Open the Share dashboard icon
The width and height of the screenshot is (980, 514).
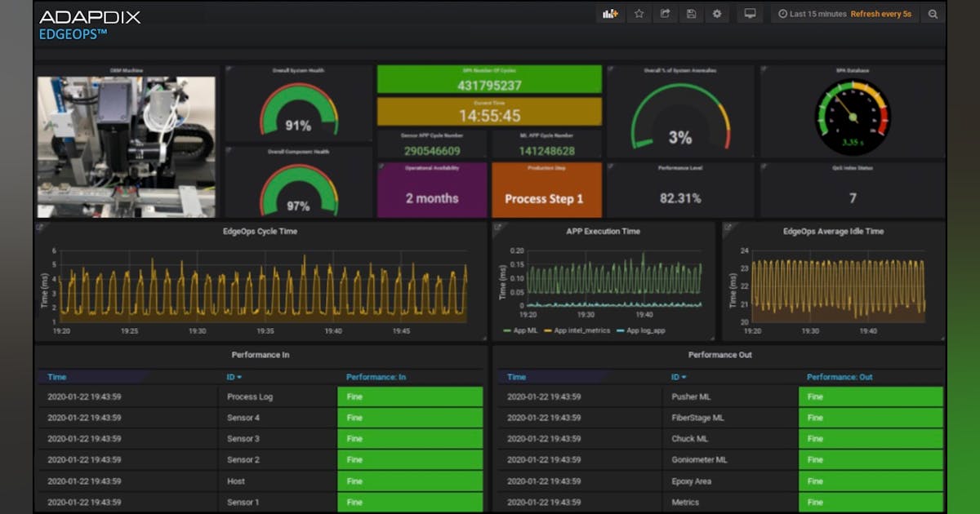point(666,14)
